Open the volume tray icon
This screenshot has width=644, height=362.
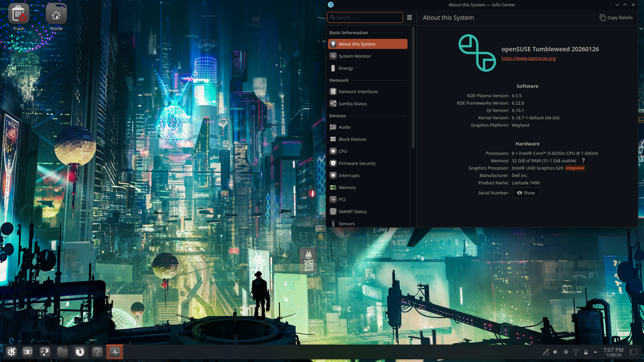(555, 352)
